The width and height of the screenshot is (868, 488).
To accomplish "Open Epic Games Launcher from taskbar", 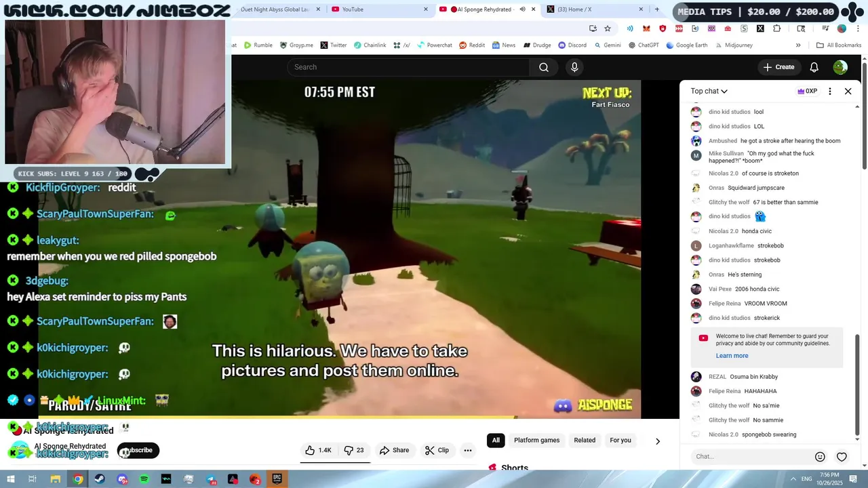I will [x=277, y=479].
